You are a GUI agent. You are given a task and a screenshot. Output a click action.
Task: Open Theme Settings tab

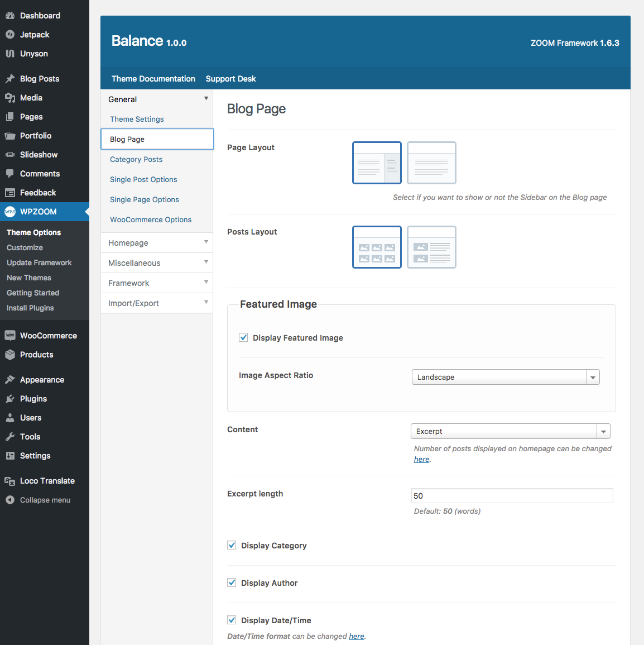[x=137, y=120]
